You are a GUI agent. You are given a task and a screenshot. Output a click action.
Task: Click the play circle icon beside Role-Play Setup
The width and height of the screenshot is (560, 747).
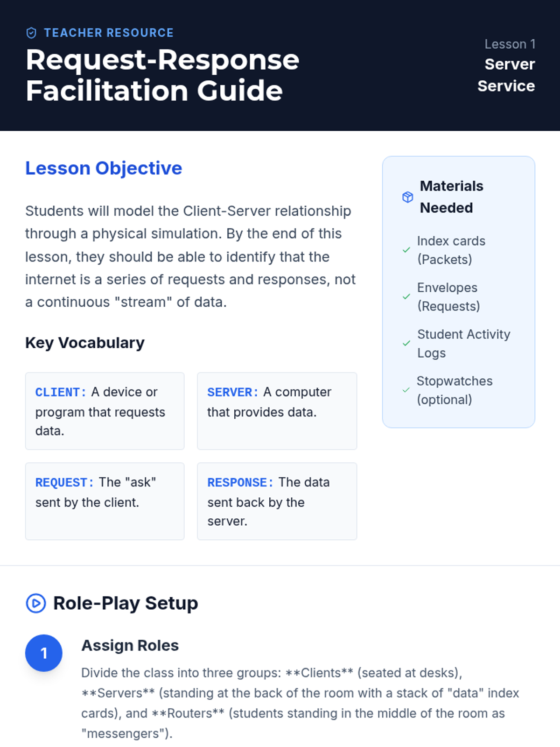click(x=36, y=603)
